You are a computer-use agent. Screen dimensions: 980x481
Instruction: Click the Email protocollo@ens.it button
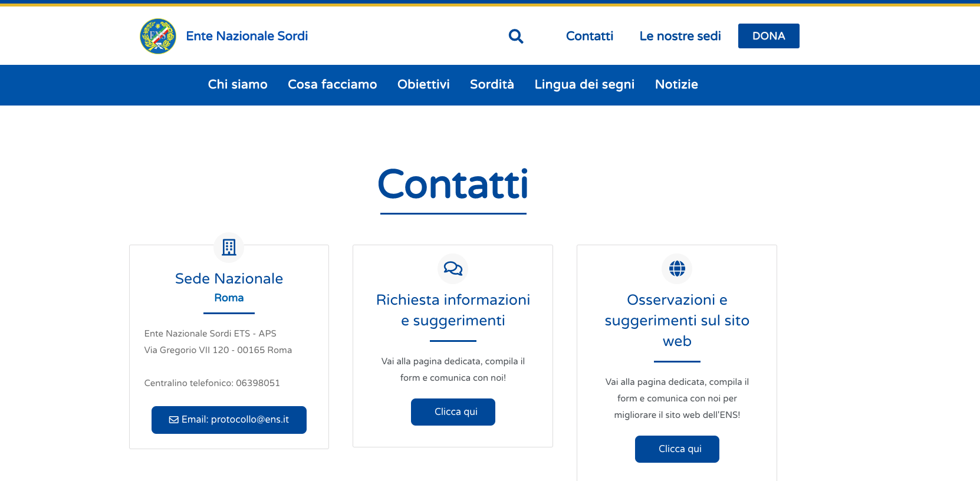tap(229, 420)
